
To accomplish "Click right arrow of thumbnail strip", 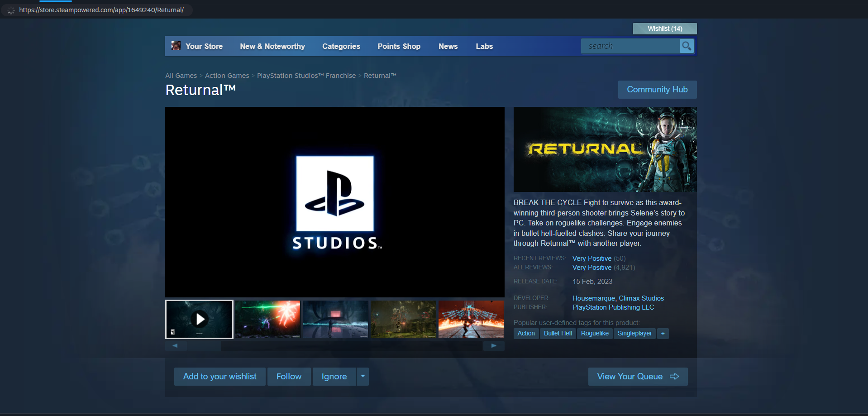I will (x=494, y=346).
